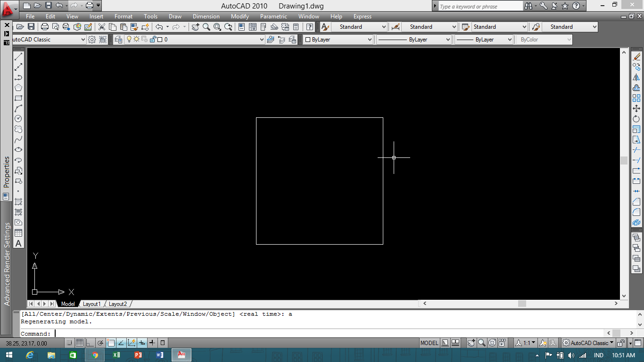Image resolution: width=644 pixels, height=362 pixels.
Task: Switch to the Layout1 tab
Action: pos(91,304)
